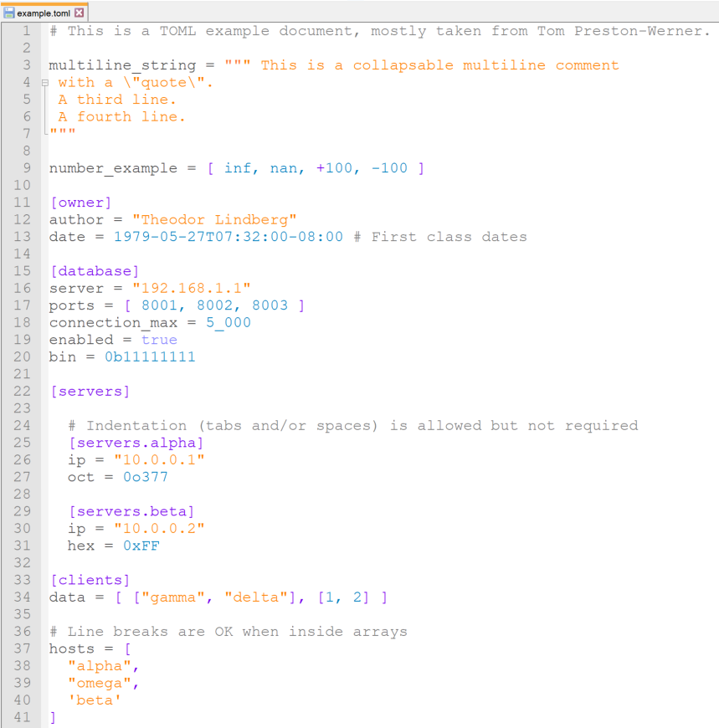Click the octal value 0o377
Screen dimensions: 719x728
click(146, 477)
